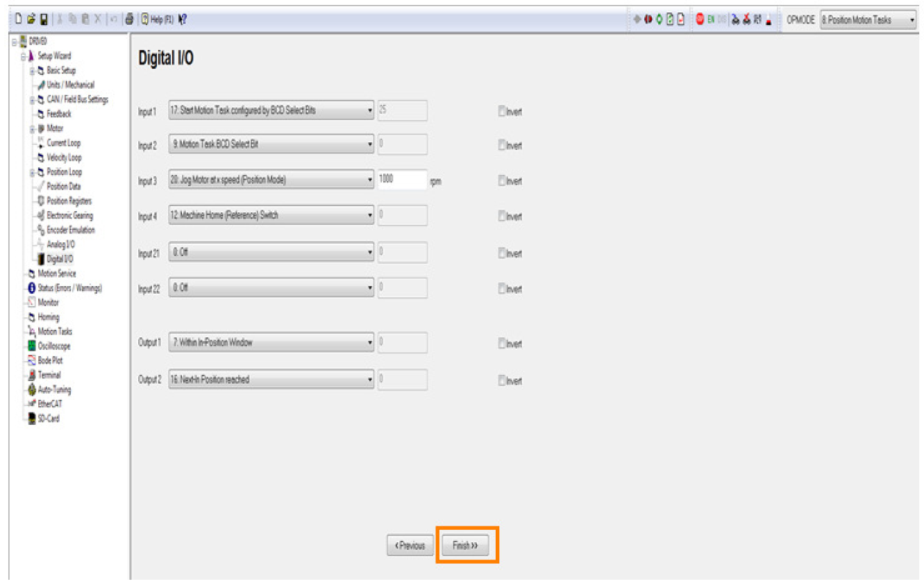Open Input 3 Jog Motor dropdown

tap(271, 179)
